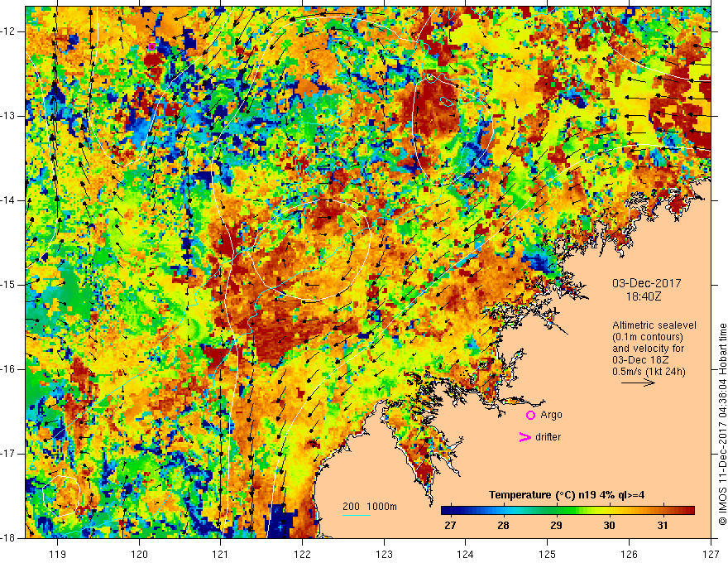728x563 pixels.
Task: Click the longitude label '125'
Action: click(x=548, y=554)
